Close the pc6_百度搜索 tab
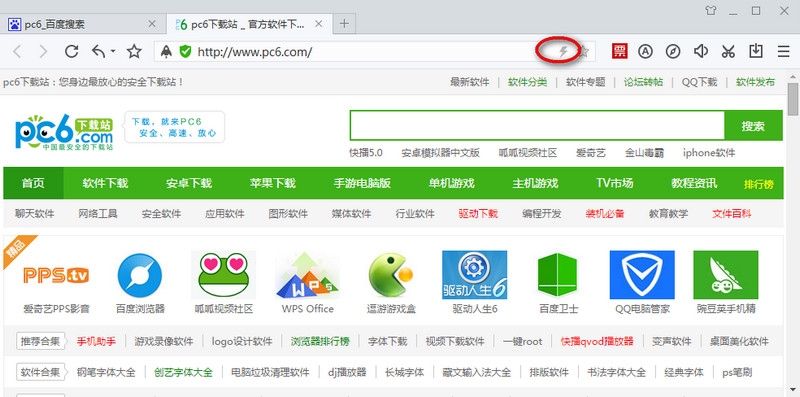Image resolution: width=800 pixels, height=397 pixels. point(152,24)
